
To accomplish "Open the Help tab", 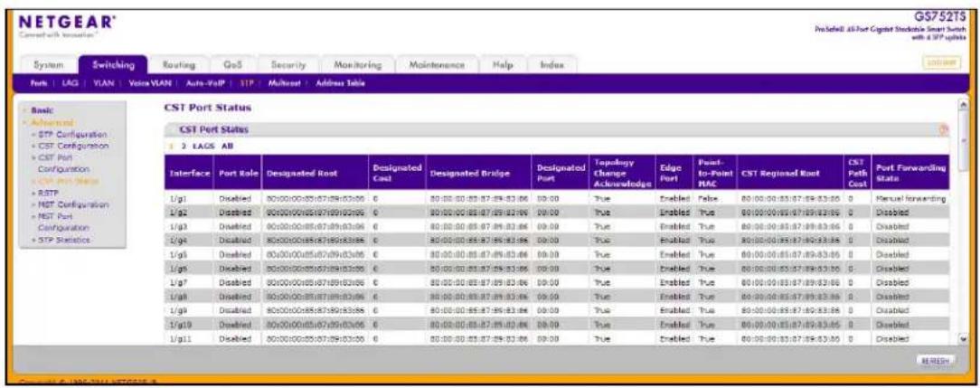I will click(503, 65).
